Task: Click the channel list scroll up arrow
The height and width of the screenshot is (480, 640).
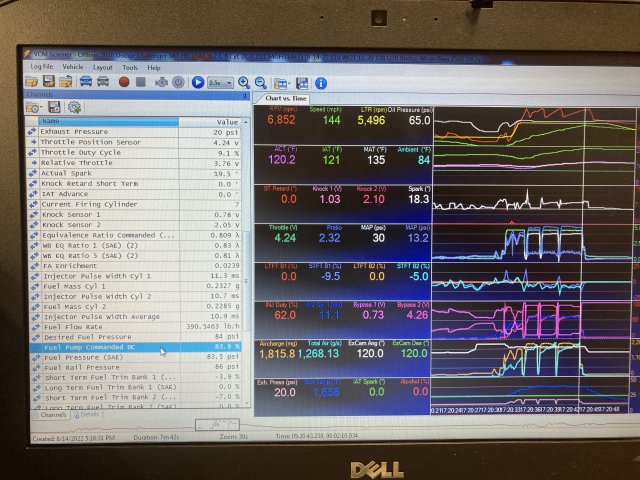Action: (246, 122)
